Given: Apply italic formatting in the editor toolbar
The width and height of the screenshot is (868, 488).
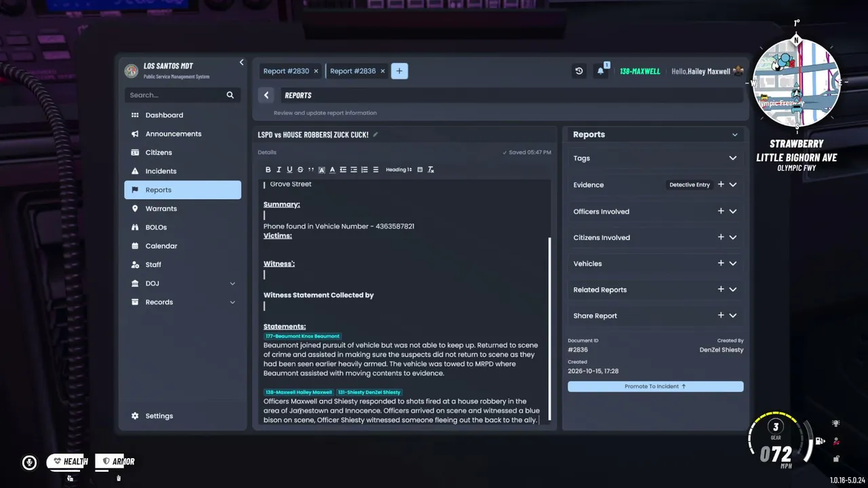Looking at the screenshot, I should 279,169.
